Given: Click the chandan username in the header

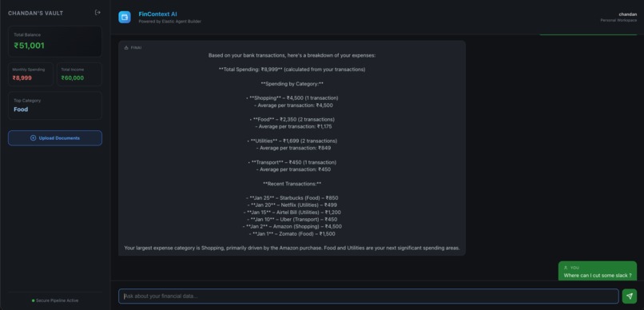Looking at the screenshot, I should tap(627, 14).
